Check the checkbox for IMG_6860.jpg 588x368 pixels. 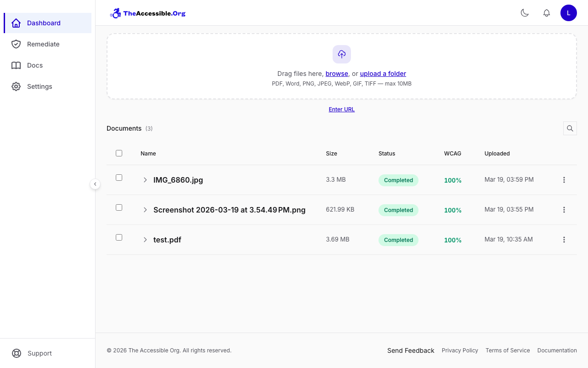click(119, 177)
